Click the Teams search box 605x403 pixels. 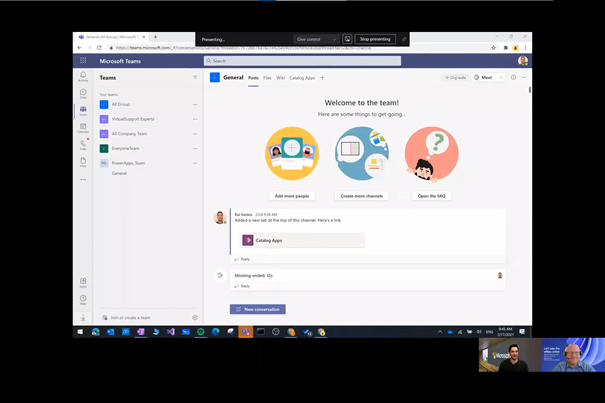pos(302,61)
